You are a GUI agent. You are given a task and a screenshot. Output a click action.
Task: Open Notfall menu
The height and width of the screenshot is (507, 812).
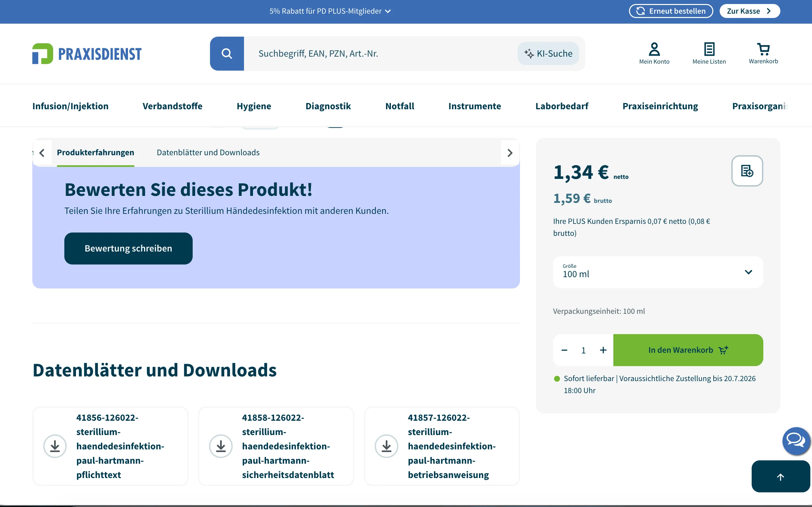(400, 106)
